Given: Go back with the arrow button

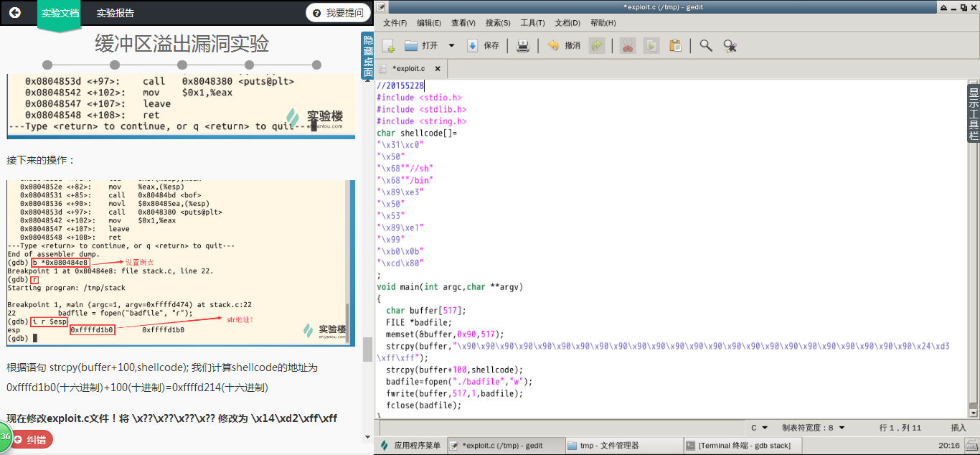Looking at the screenshot, I should tap(15, 12).
